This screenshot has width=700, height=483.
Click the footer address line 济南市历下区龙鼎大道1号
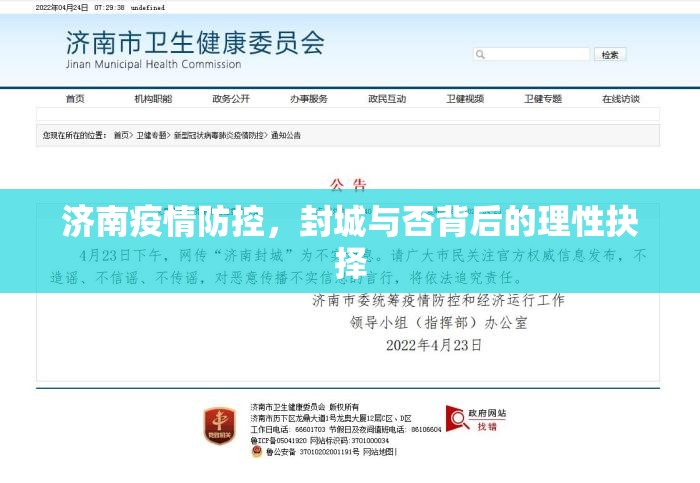[331, 418]
